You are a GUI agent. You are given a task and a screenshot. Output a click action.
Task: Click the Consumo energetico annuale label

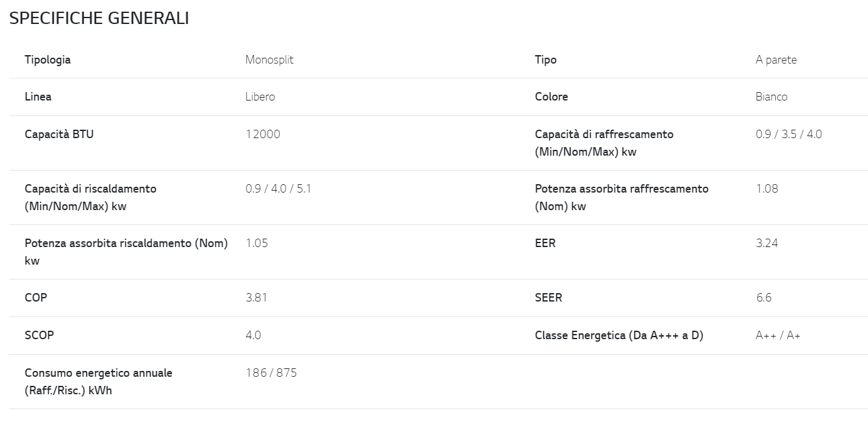pos(99,382)
